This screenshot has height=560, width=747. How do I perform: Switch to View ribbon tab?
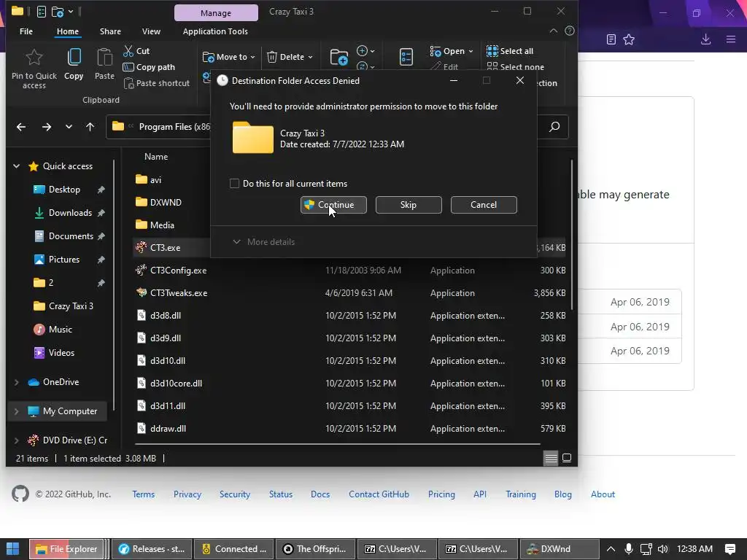point(151,31)
